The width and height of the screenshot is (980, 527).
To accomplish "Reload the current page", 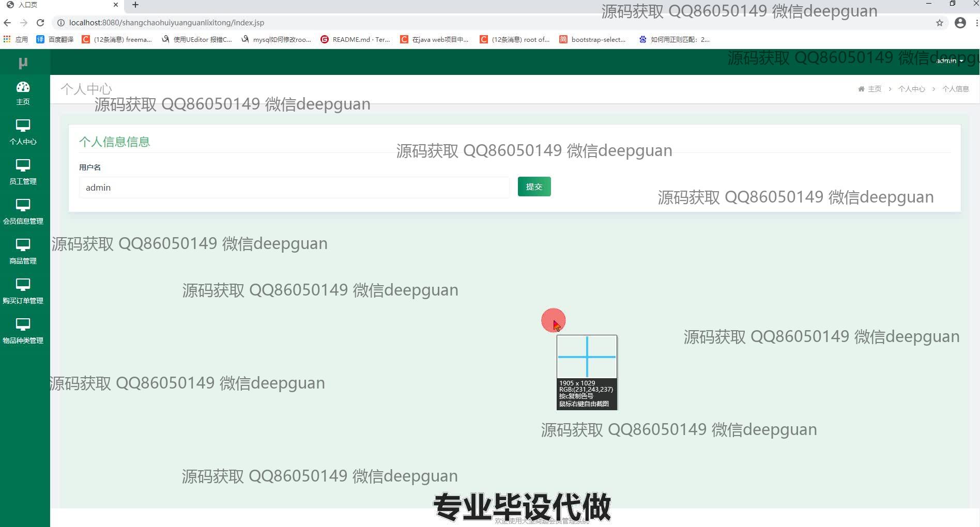I will pyautogui.click(x=40, y=23).
